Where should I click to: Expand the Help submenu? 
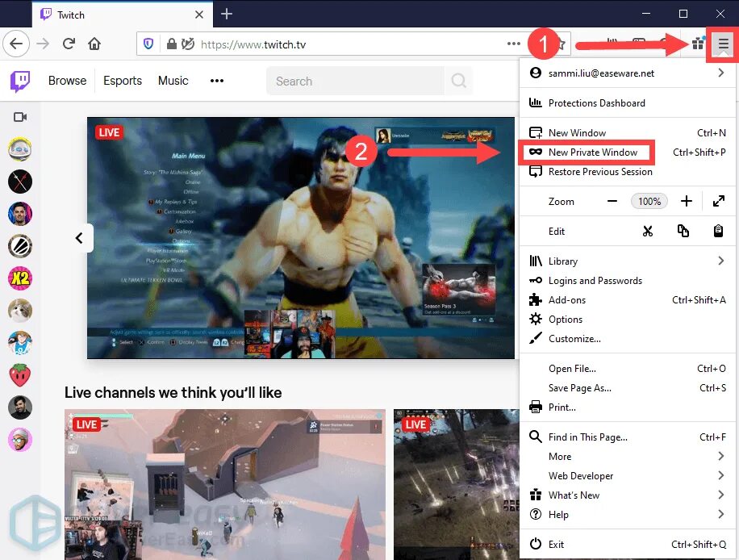click(x=720, y=514)
